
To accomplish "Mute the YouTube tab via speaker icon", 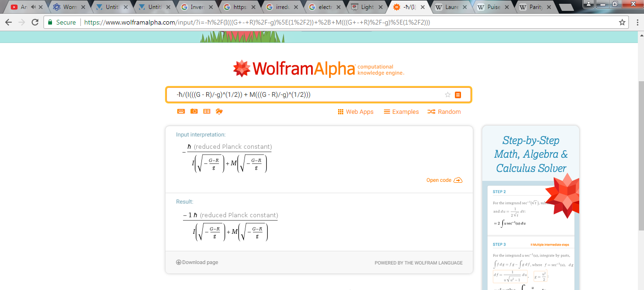I will click(34, 7).
